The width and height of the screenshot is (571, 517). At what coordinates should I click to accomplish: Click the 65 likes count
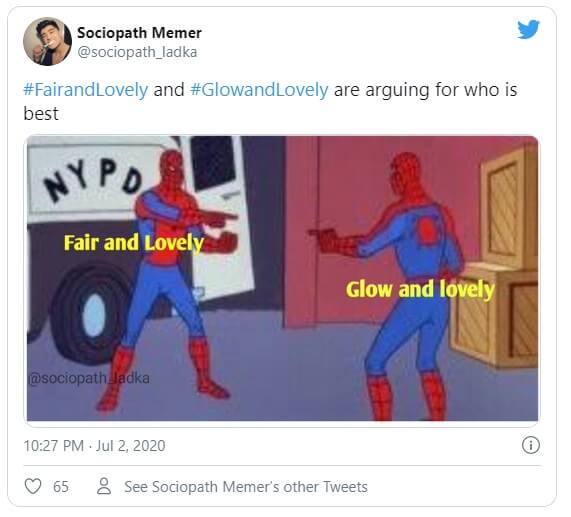(60, 487)
